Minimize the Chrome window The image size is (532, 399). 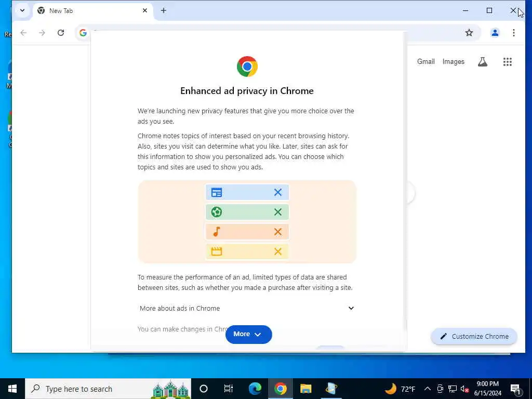point(465,10)
